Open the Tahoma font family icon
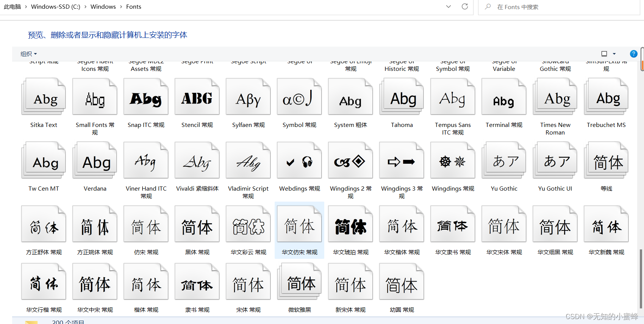This screenshot has height=324, width=644. coord(402,97)
